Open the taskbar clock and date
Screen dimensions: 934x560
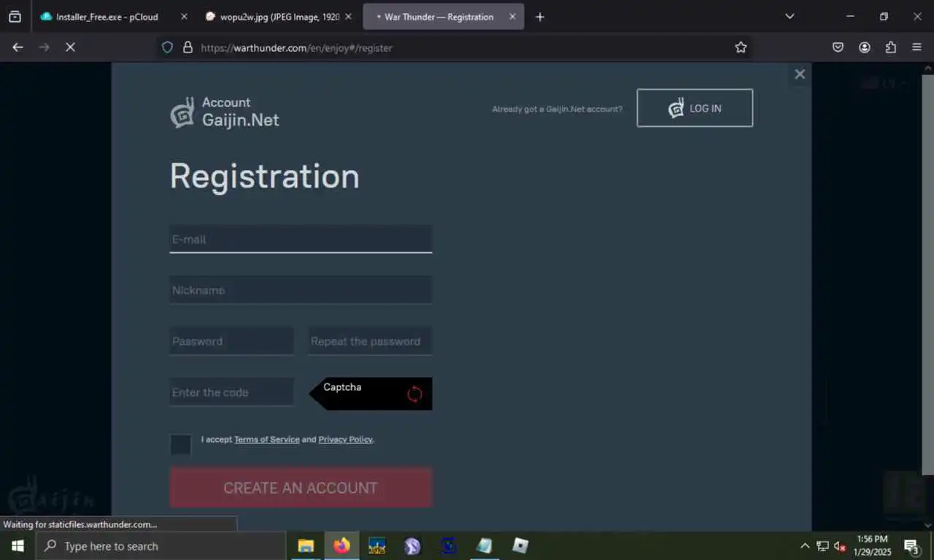coord(873,546)
